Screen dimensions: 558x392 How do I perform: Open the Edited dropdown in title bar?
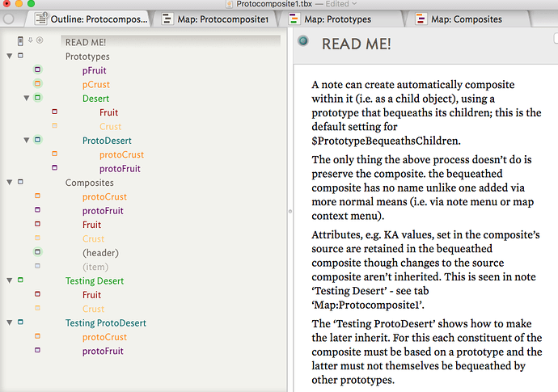pyautogui.click(x=341, y=4)
